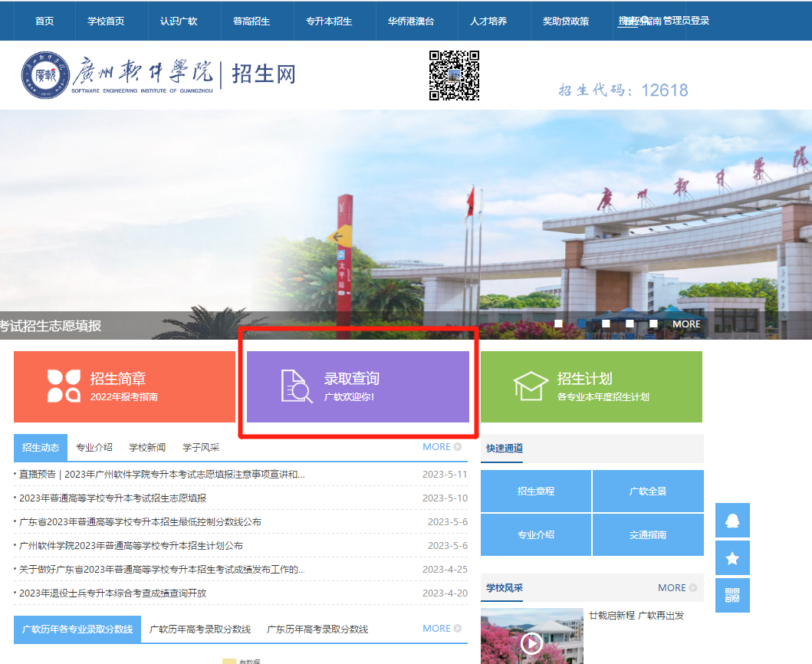Click the school logo emblem
Viewport: 812px width, 664px height.
pos(44,74)
